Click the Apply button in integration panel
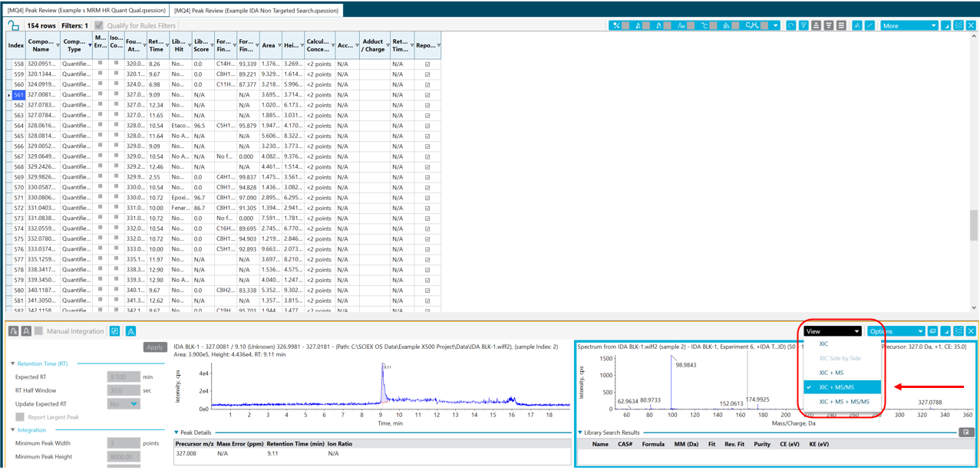 [x=155, y=347]
